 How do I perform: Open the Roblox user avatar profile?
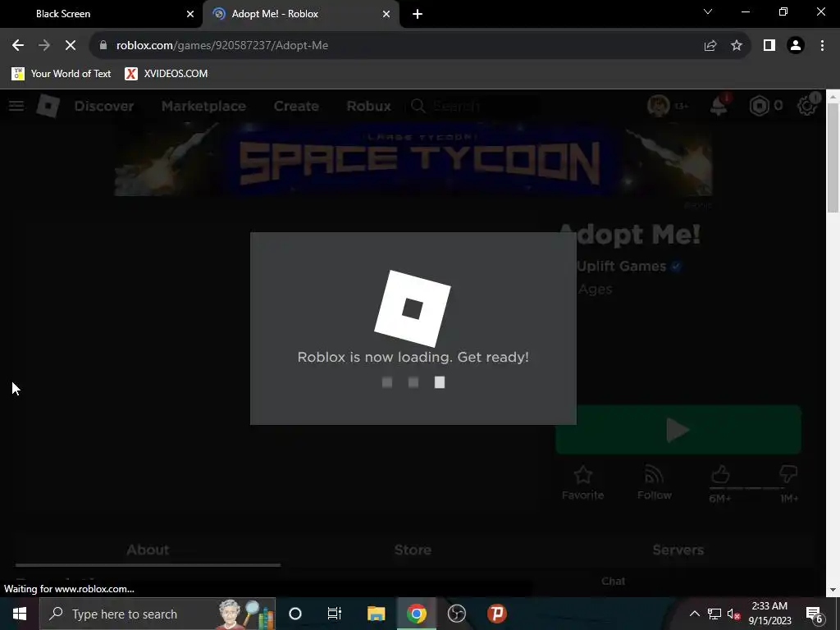click(659, 106)
